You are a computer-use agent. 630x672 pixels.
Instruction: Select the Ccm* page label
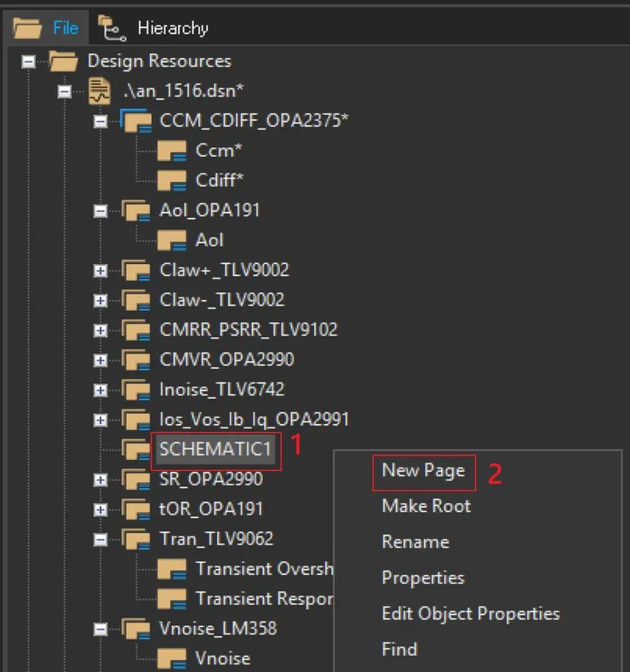coord(219,151)
